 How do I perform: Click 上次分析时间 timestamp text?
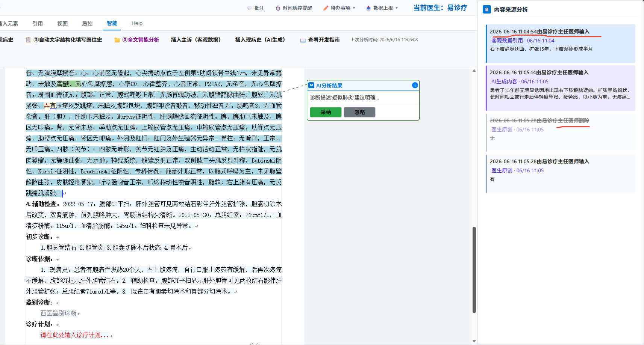pos(384,40)
